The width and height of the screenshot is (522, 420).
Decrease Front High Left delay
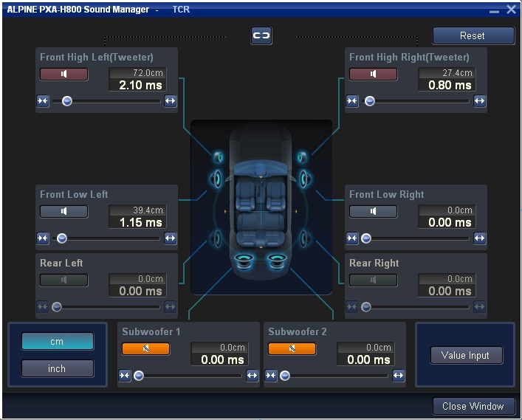[x=43, y=101]
